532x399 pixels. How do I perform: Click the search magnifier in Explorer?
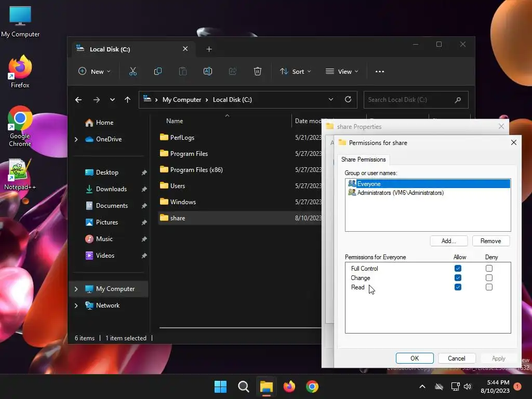458,100
